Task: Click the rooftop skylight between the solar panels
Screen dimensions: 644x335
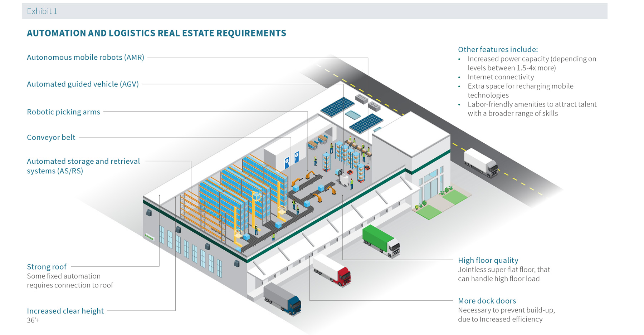Action: [x=353, y=115]
